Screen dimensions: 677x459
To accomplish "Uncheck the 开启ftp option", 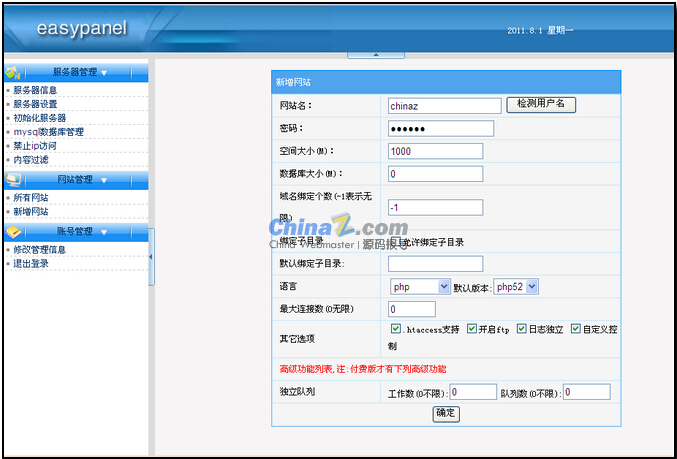I will click(472, 329).
